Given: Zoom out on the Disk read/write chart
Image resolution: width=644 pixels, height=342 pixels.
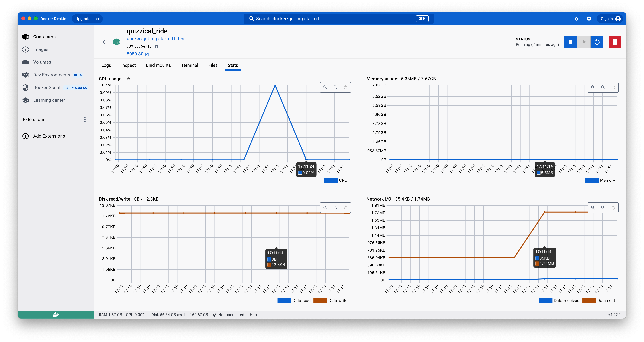Looking at the screenshot, I should coord(335,208).
